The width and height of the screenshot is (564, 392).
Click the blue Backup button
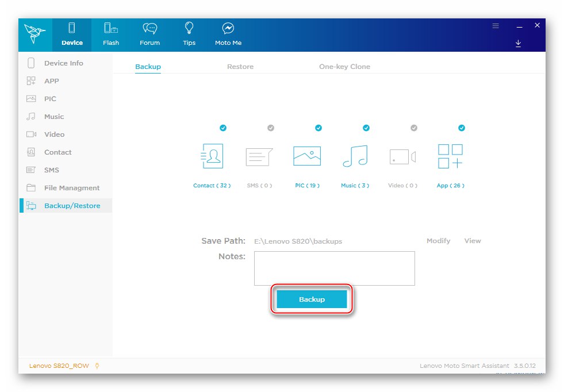click(312, 299)
